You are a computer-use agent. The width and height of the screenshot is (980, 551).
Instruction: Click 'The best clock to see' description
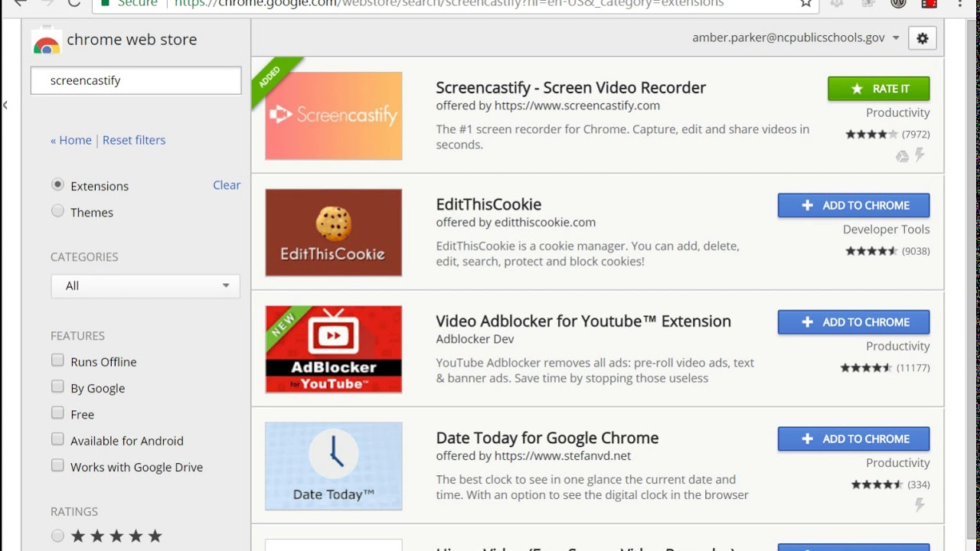pyautogui.click(x=592, y=487)
